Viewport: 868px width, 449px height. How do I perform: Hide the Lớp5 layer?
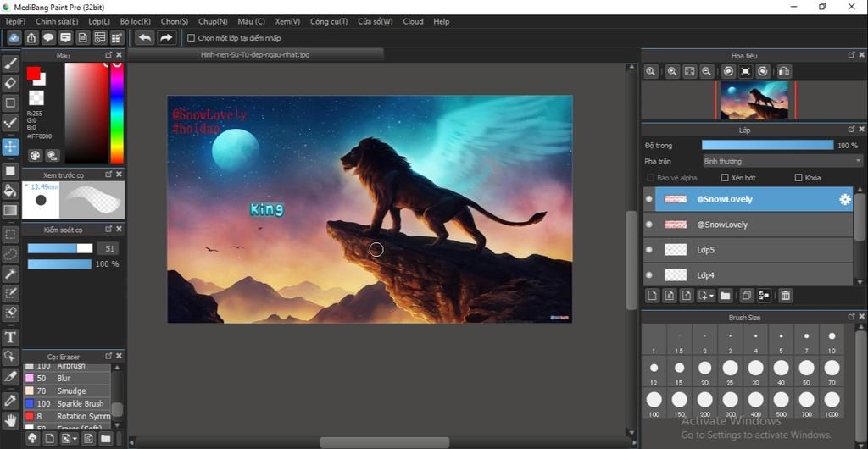coord(648,250)
